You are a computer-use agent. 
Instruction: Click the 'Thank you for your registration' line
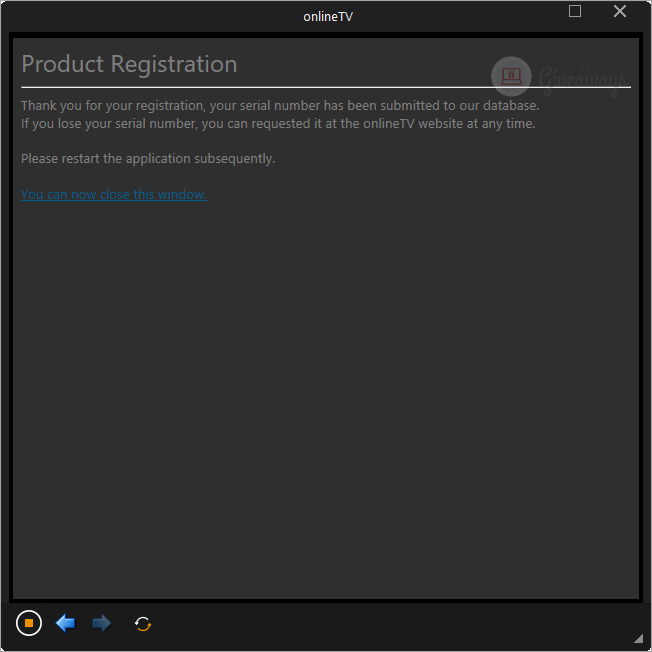pos(280,106)
